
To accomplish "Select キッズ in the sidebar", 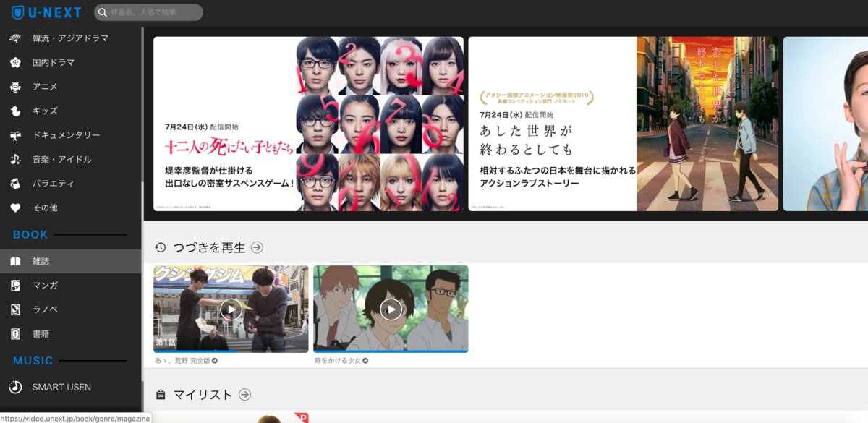I will pos(71,111).
